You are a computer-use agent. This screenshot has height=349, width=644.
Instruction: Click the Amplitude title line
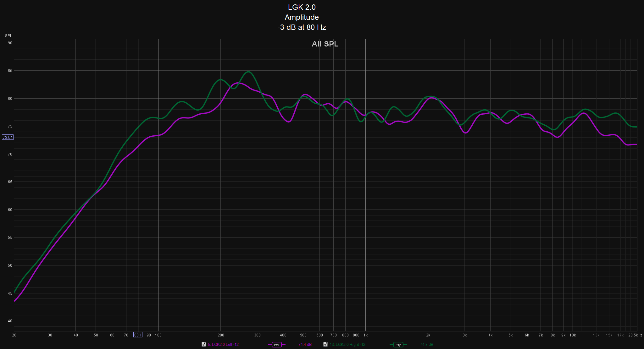tap(302, 17)
